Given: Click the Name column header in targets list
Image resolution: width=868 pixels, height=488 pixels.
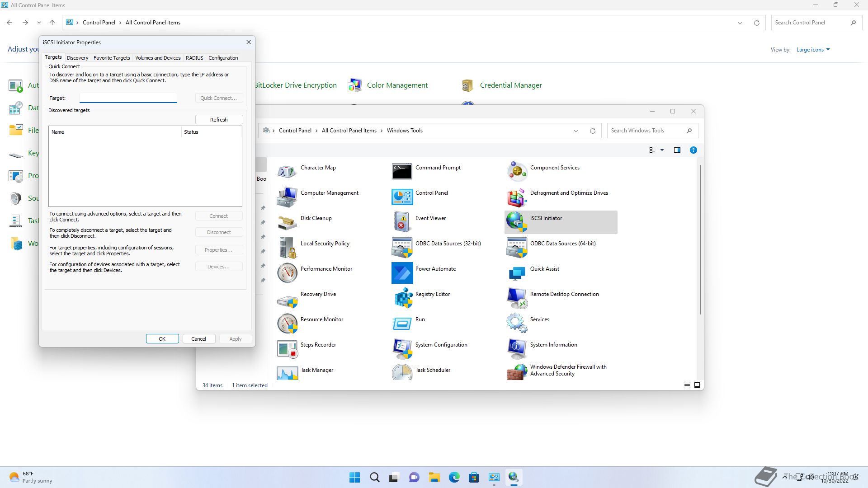Looking at the screenshot, I should (x=115, y=132).
